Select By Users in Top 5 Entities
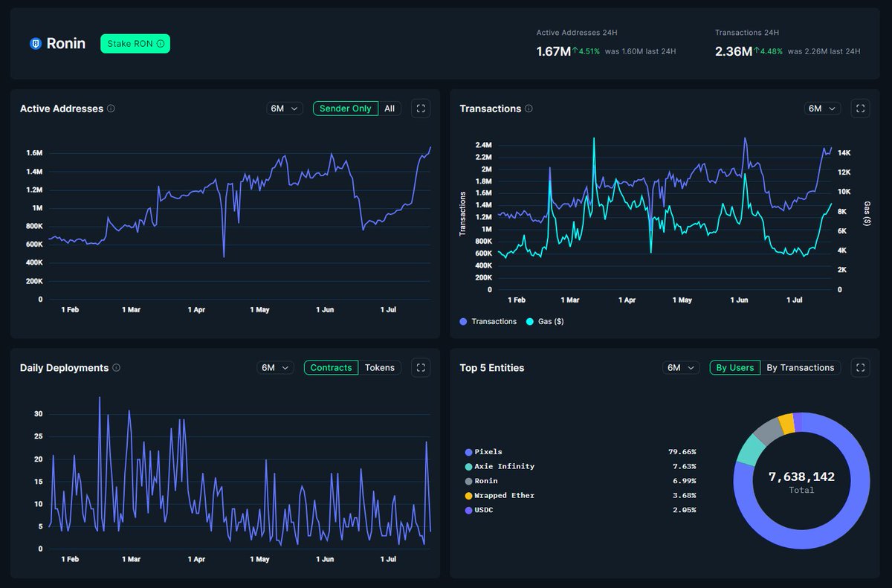Viewport: 892px width, 588px height. (x=735, y=368)
